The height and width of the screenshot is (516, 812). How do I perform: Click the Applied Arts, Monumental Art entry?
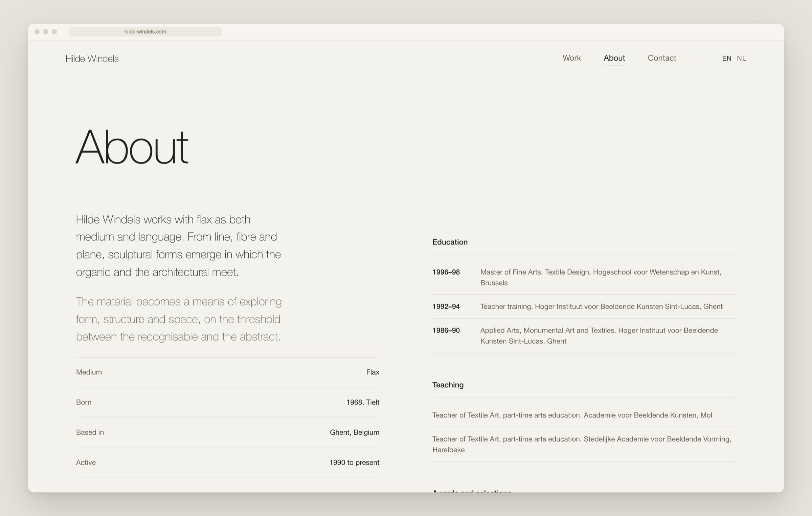coord(599,336)
